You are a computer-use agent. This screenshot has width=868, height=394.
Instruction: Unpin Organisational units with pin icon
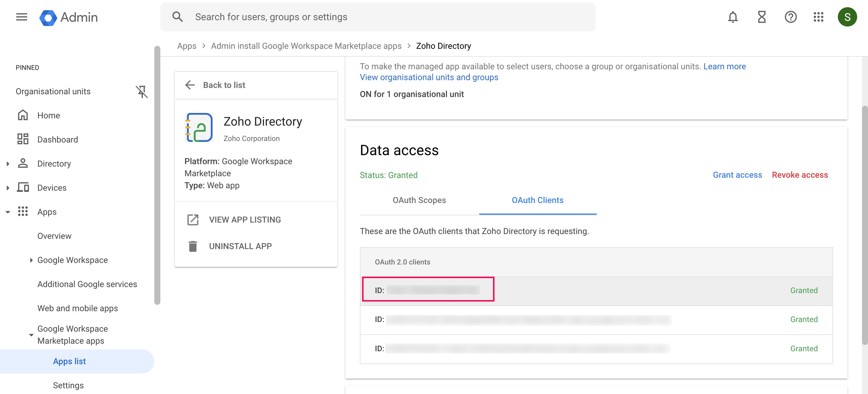(x=142, y=92)
